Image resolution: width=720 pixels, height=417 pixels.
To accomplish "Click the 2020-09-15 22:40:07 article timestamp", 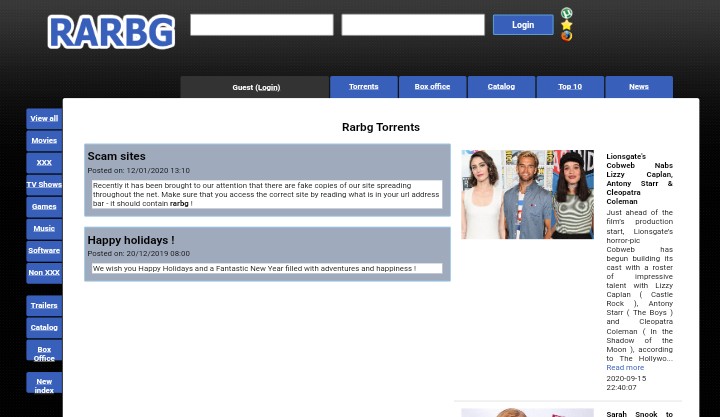I will [626, 383].
